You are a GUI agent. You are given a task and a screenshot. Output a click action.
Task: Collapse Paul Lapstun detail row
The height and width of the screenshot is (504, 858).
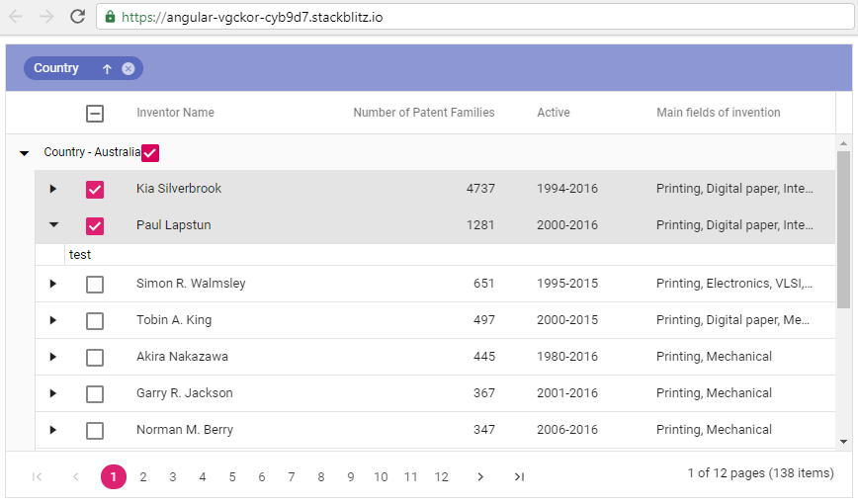[x=53, y=225]
